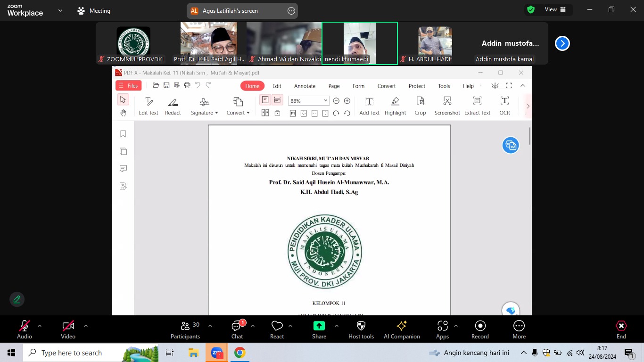Open the Protect tab in PDF X
This screenshot has width=644, height=362.
click(x=417, y=86)
